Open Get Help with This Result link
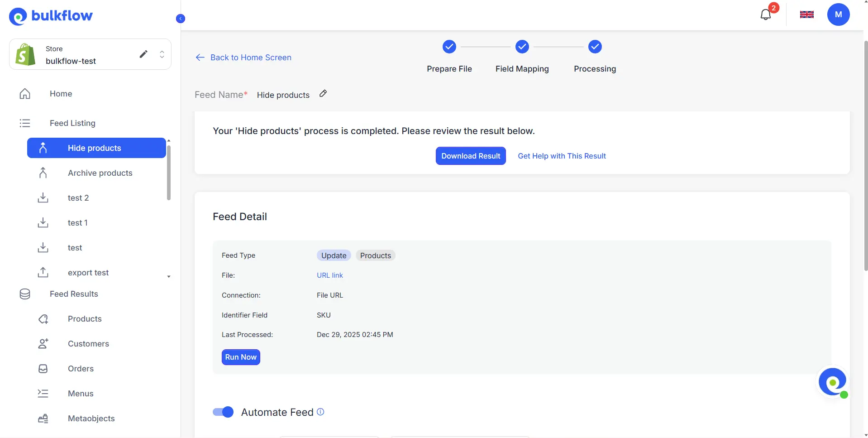The width and height of the screenshot is (868, 438). (562, 156)
